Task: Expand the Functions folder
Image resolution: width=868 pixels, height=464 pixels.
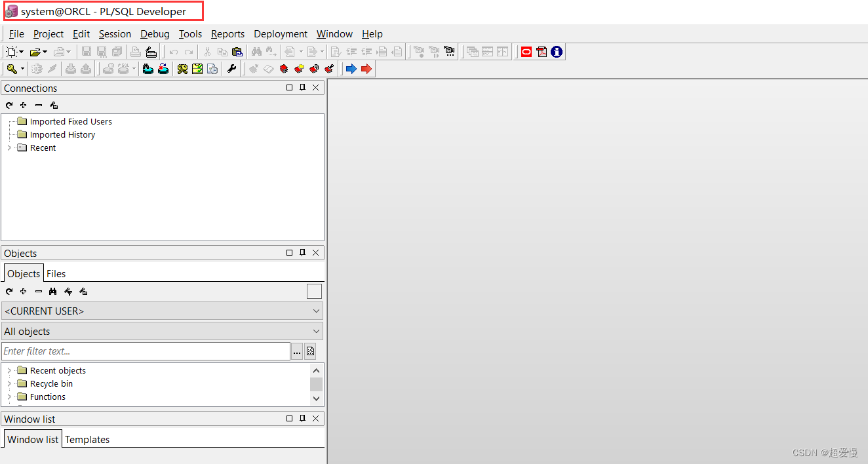Action: click(9, 397)
